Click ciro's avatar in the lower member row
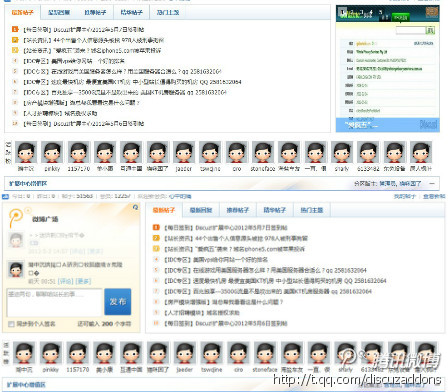This screenshot has height=392, width=448. tap(238, 353)
